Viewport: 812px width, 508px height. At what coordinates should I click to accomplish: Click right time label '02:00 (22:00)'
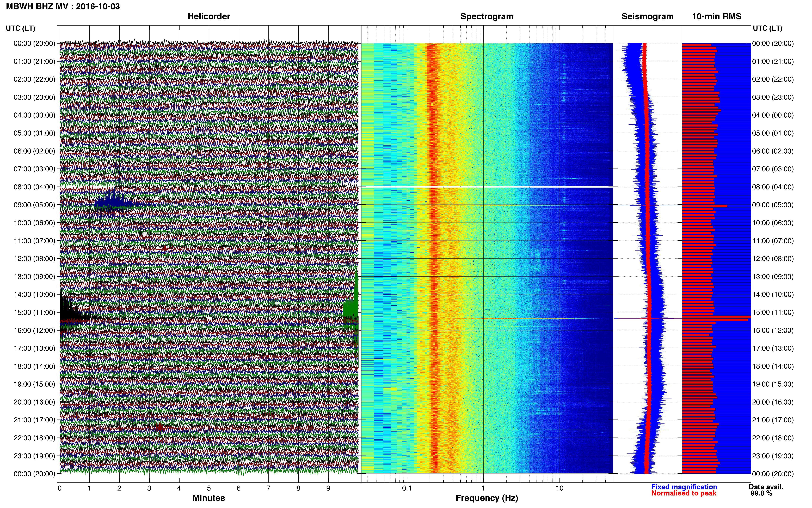(x=773, y=79)
